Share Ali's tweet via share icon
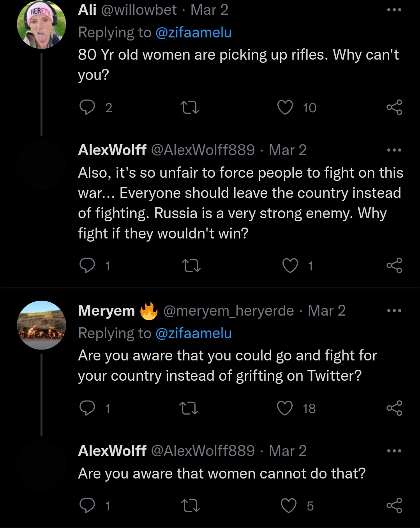 [x=394, y=107]
